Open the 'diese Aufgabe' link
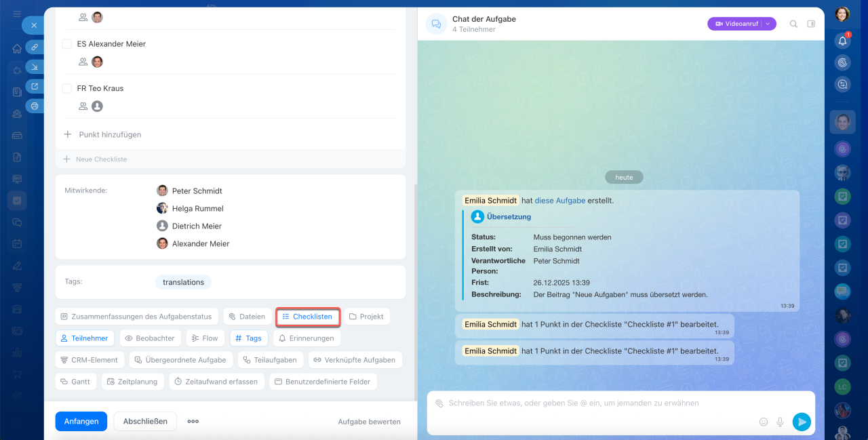 [559, 201]
